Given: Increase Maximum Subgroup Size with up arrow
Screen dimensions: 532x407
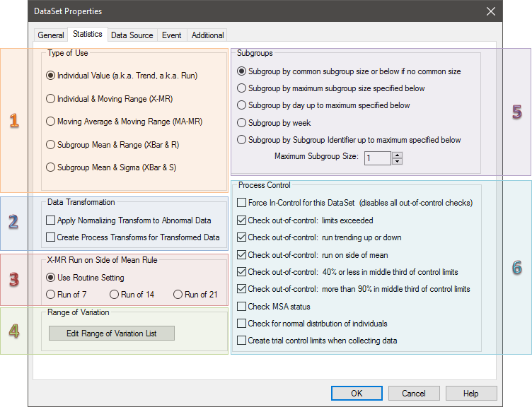Looking at the screenshot, I should (397, 153).
